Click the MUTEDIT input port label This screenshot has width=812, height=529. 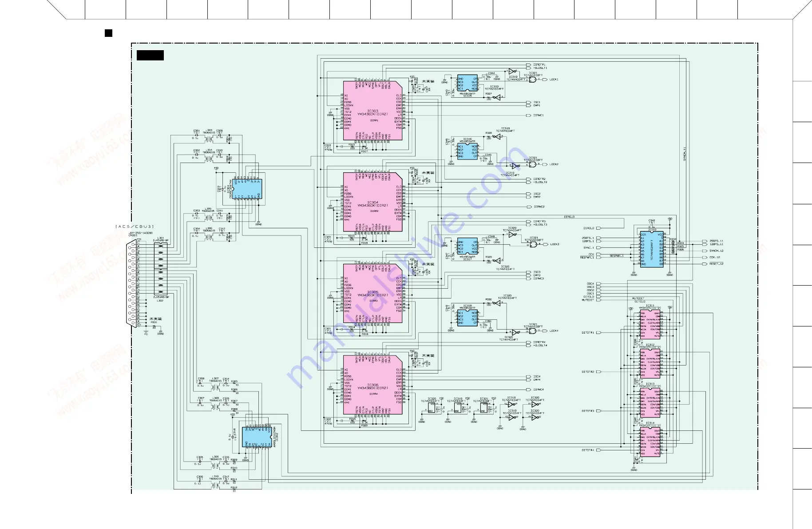(x=588, y=300)
